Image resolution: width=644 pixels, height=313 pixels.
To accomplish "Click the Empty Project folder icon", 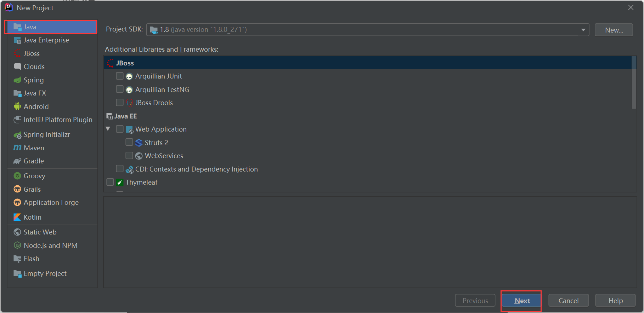I will (x=17, y=274).
